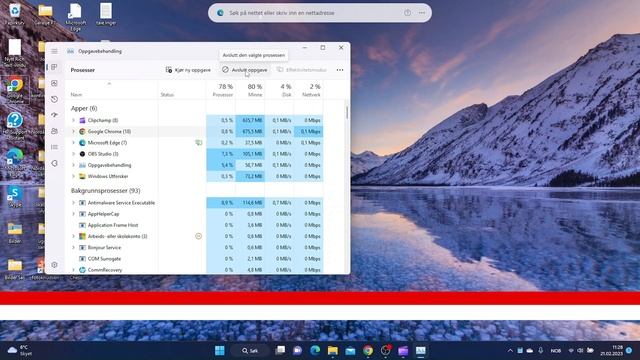This screenshot has width=640, height=360.
Task: Select Arbeids- eller skolekonto process row
Action: (x=194, y=236)
